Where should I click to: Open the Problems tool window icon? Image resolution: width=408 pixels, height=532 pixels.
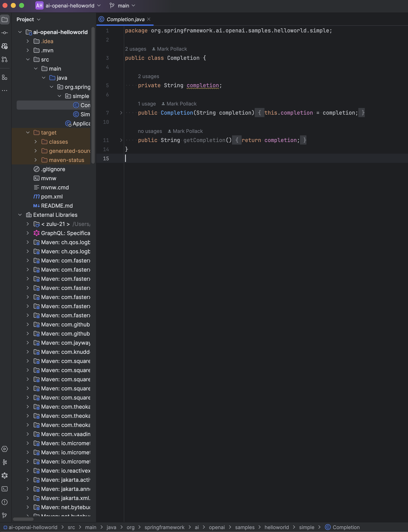pyautogui.click(x=5, y=502)
